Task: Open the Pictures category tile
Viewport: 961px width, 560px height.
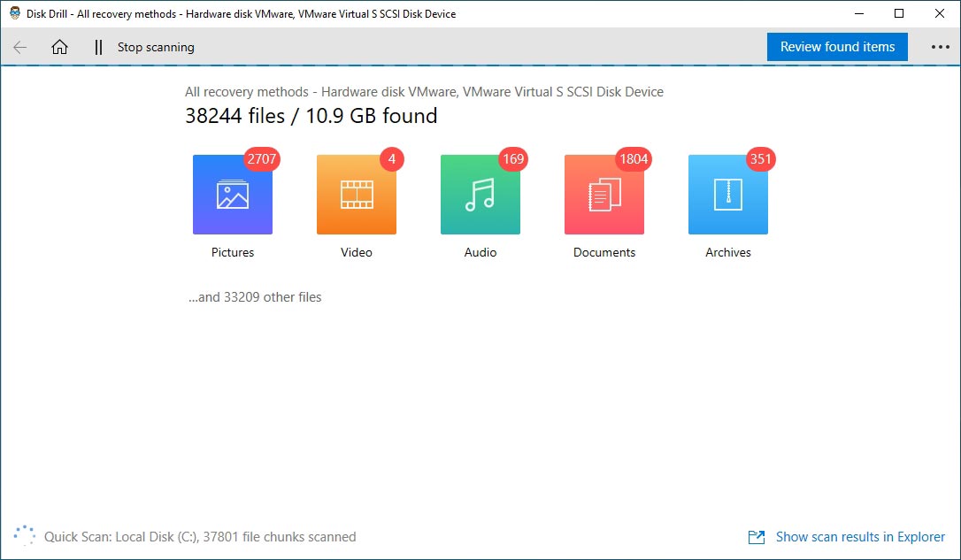Action: pyautogui.click(x=232, y=195)
